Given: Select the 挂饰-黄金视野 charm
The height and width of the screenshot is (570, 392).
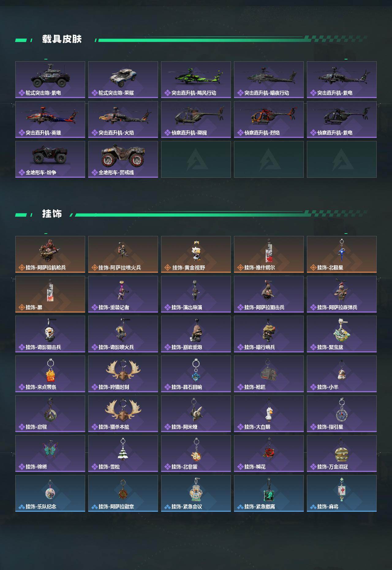Looking at the screenshot, I should (196, 254).
